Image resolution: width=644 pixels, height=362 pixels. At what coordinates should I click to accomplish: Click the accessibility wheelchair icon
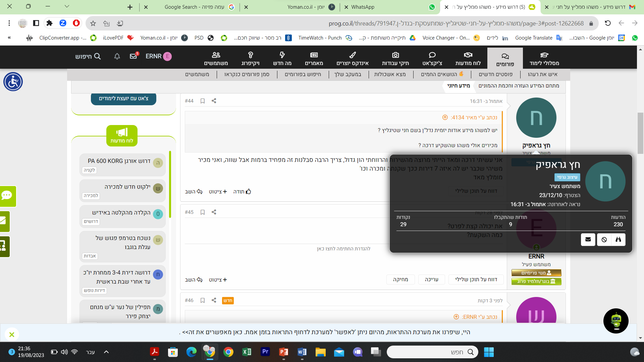tap(13, 82)
